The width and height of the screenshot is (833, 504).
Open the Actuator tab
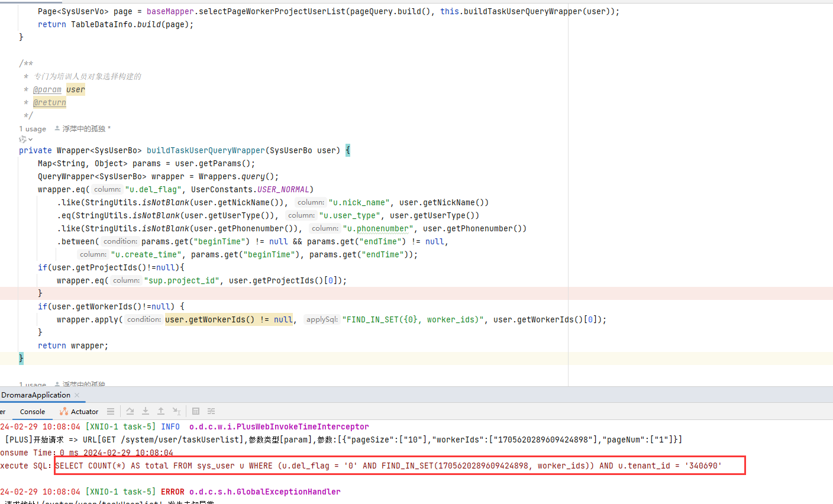[x=85, y=412]
